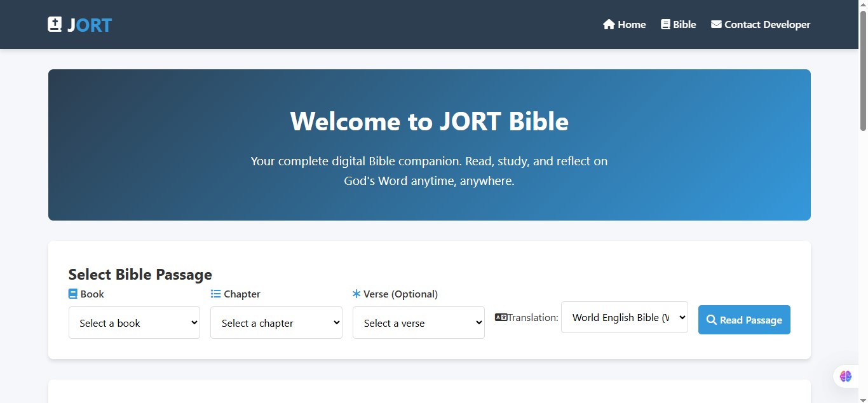Open the floating brain assistant icon

(x=845, y=376)
